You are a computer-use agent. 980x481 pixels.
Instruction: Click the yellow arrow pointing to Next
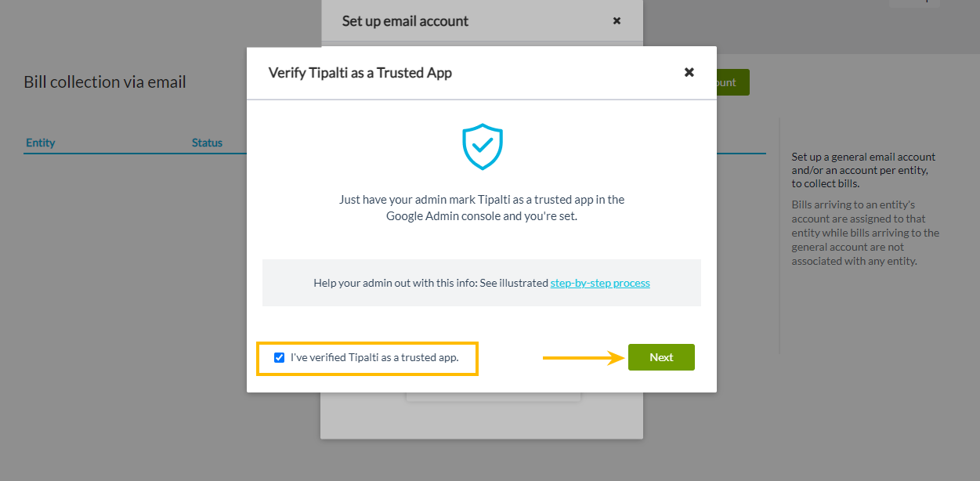click(584, 358)
